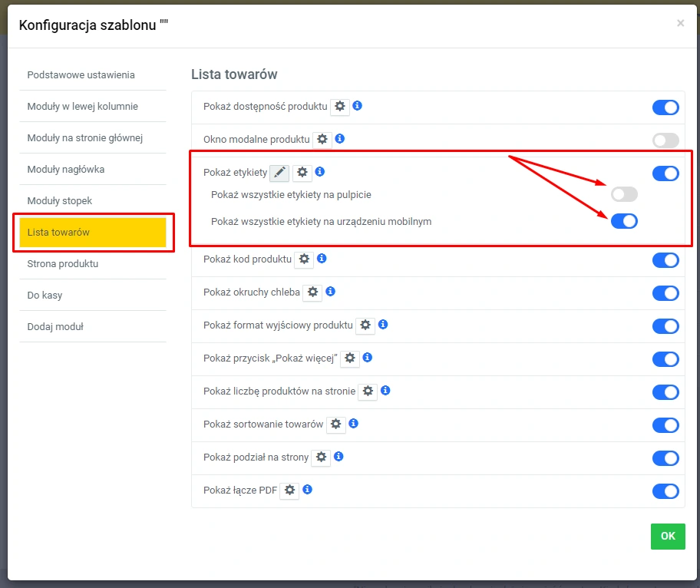Click info icon beside Pokaż okruchy chleba
Image resolution: width=700 pixels, height=588 pixels.
tap(331, 292)
